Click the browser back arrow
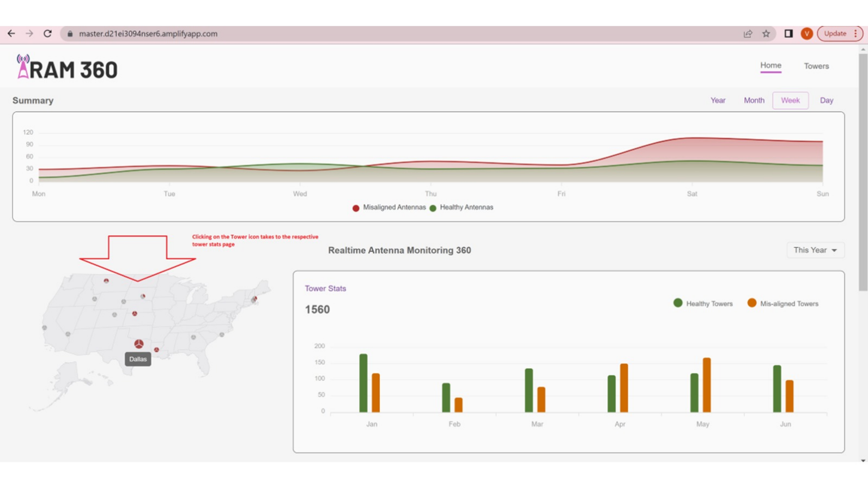Viewport: 868px width, 488px height. point(11,34)
